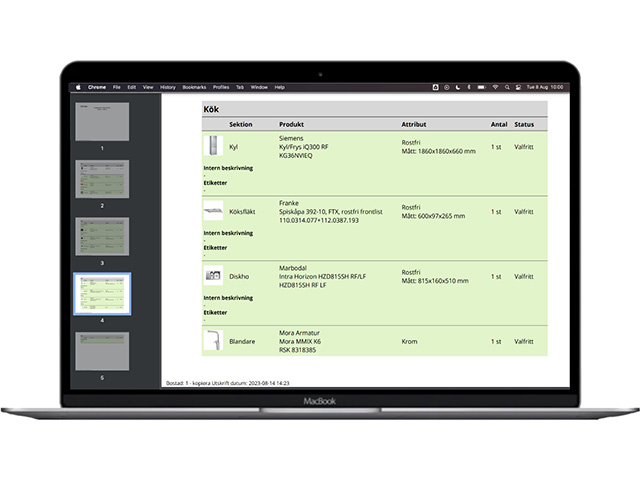The image size is (640, 480).
Task: Click the date and time Tue 8 Aug
Action: (x=544, y=87)
